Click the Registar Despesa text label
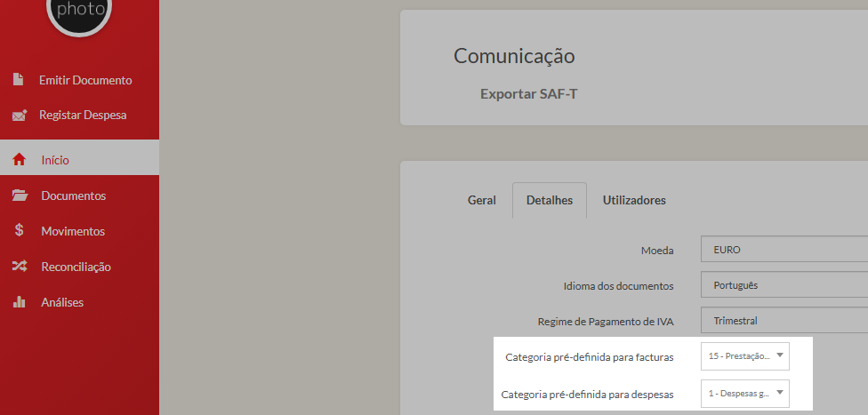Viewport: 868px width, 415px height. 83,116
